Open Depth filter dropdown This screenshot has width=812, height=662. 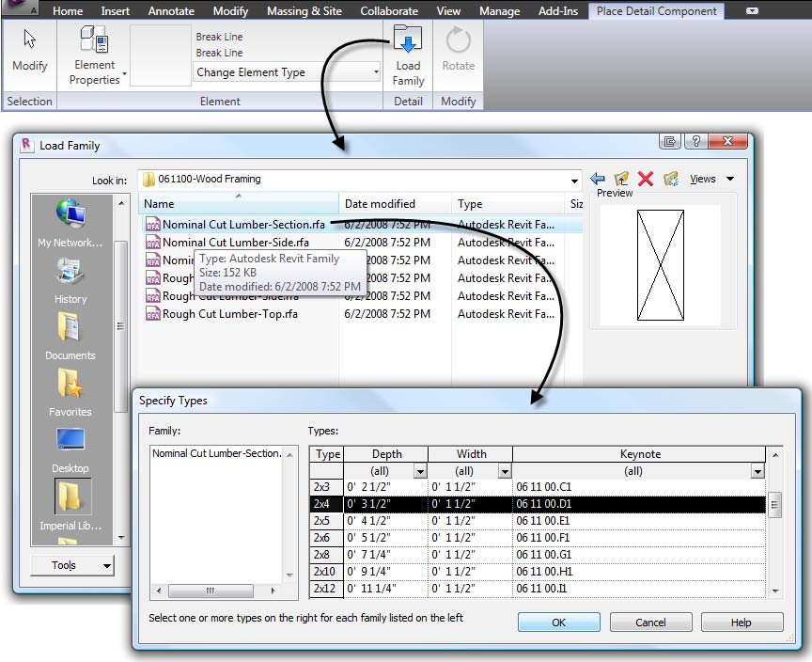(420, 471)
